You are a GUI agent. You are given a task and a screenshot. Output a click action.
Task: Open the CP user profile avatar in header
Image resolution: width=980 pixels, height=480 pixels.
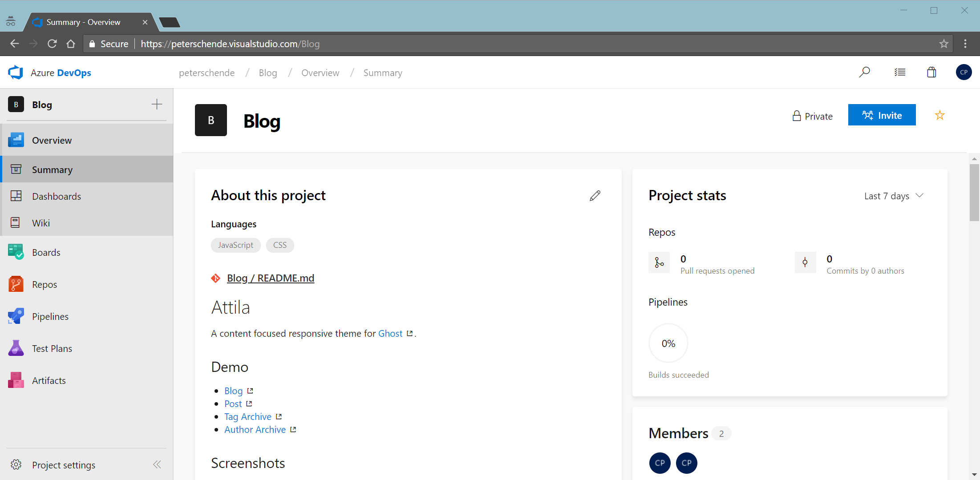coord(964,72)
